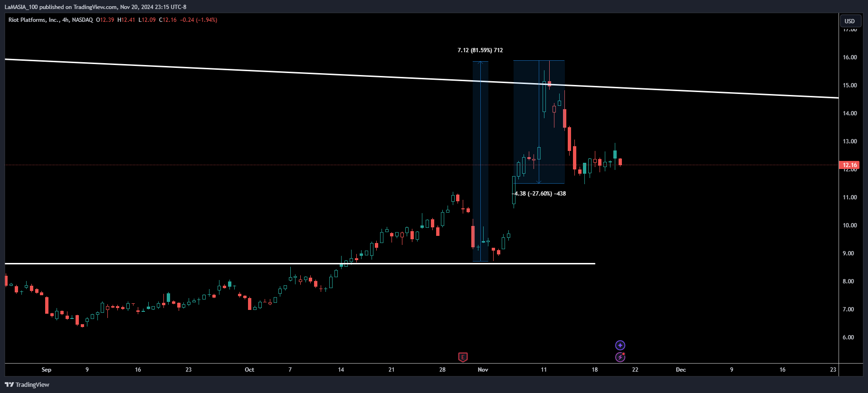Click the 9.00 price axis label
This screenshot has width=868, height=393.
848,253
